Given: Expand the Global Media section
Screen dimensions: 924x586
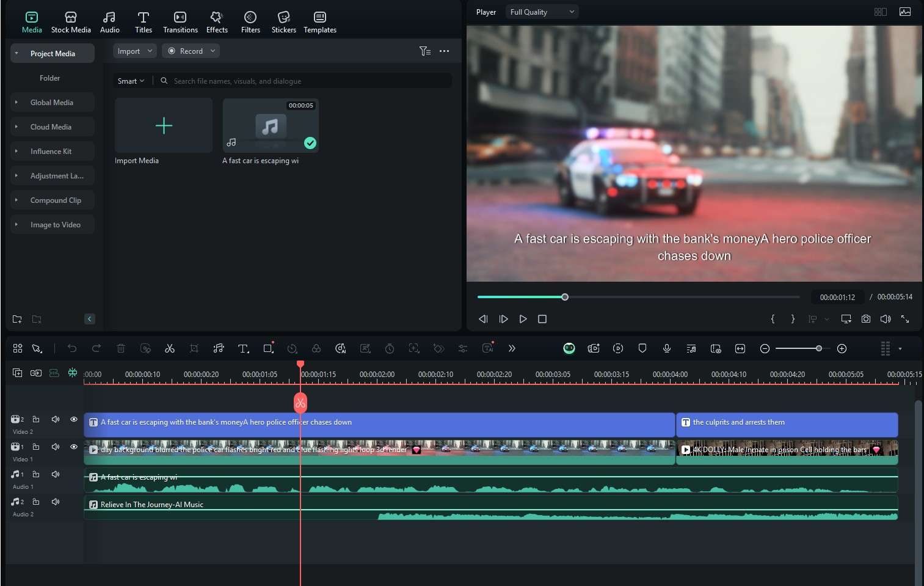Looking at the screenshot, I should 16,102.
